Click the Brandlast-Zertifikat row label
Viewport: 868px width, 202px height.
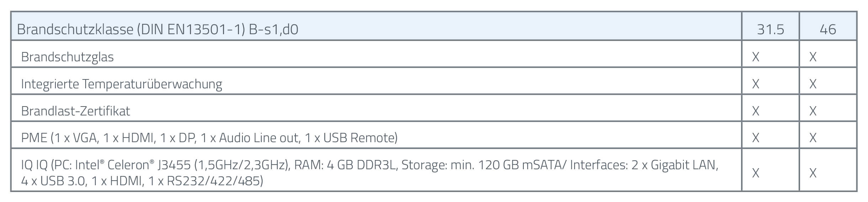click(x=75, y=111)
